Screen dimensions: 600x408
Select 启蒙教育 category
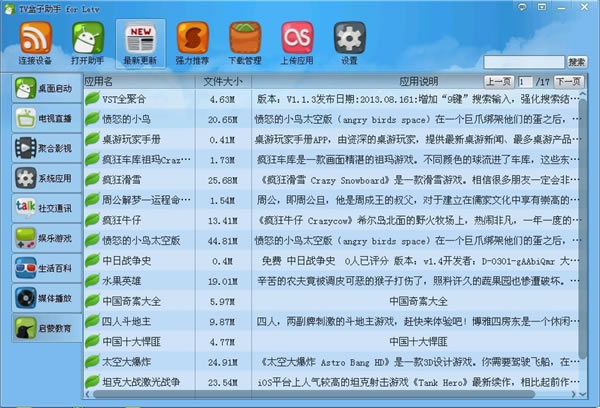47,328
